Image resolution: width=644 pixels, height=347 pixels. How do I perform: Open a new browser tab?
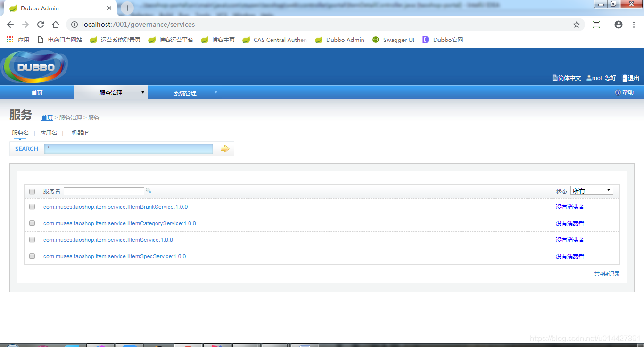pos(127,8)
